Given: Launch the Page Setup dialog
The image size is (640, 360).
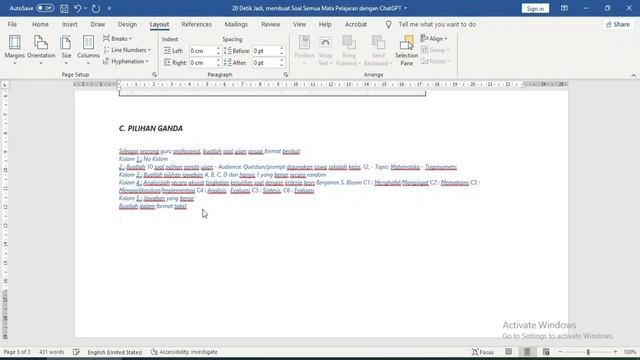Looking at the screenshot, I should 154,75.
